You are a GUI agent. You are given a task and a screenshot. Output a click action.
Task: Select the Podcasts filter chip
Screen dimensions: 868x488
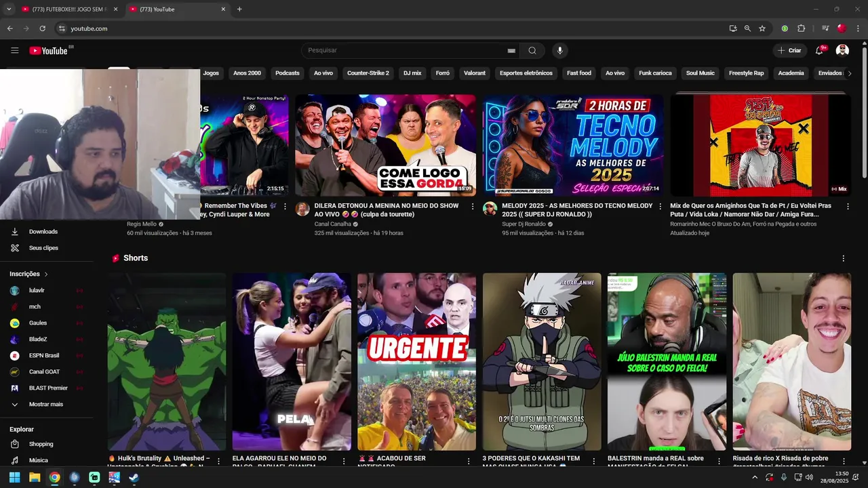[288, 73]
